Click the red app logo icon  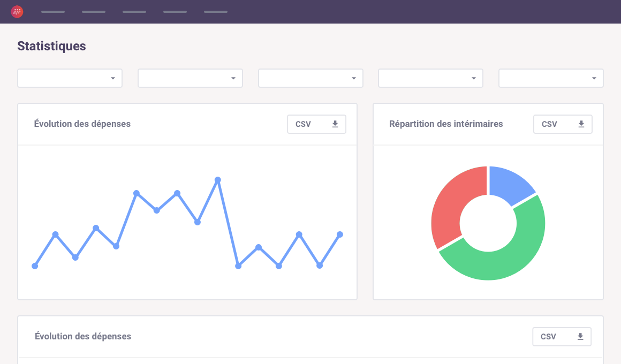[17, 12]
